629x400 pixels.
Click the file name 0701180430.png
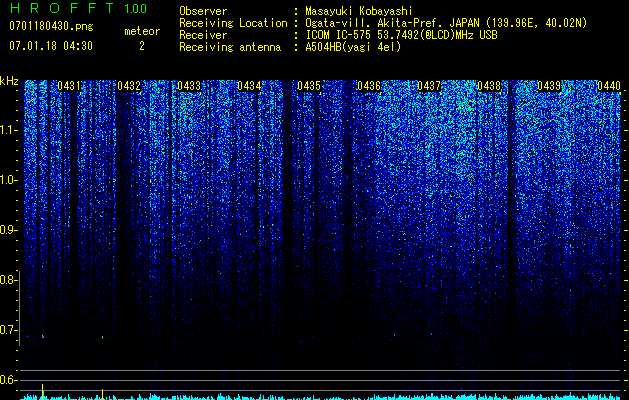click(x=51, y=26)
